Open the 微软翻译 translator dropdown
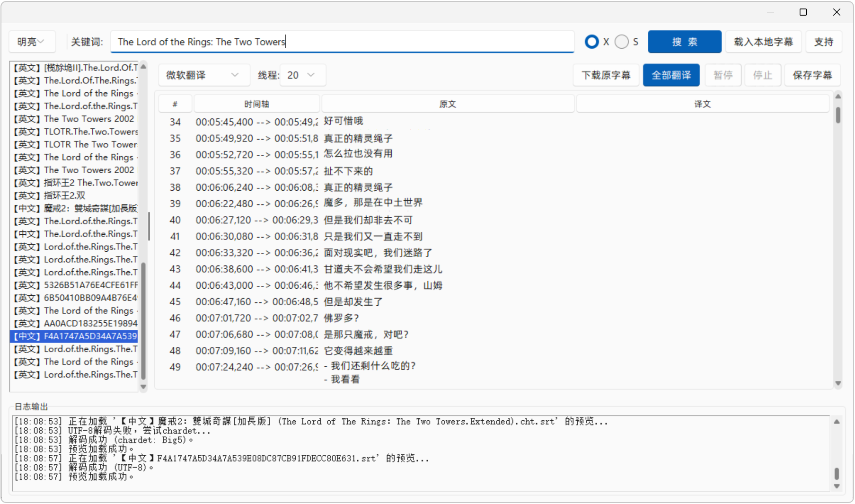This screenshot has height=504, width=855. click(x=203, y=75)
